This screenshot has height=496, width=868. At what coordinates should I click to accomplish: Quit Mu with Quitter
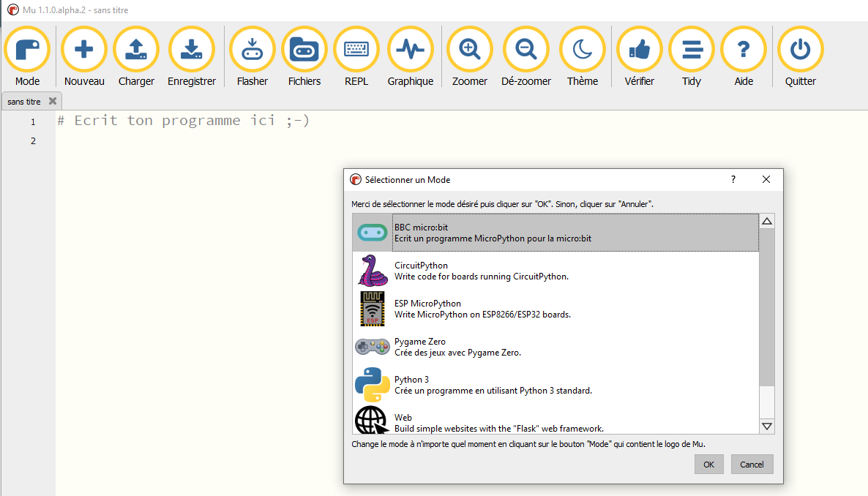tap(801, 56)
